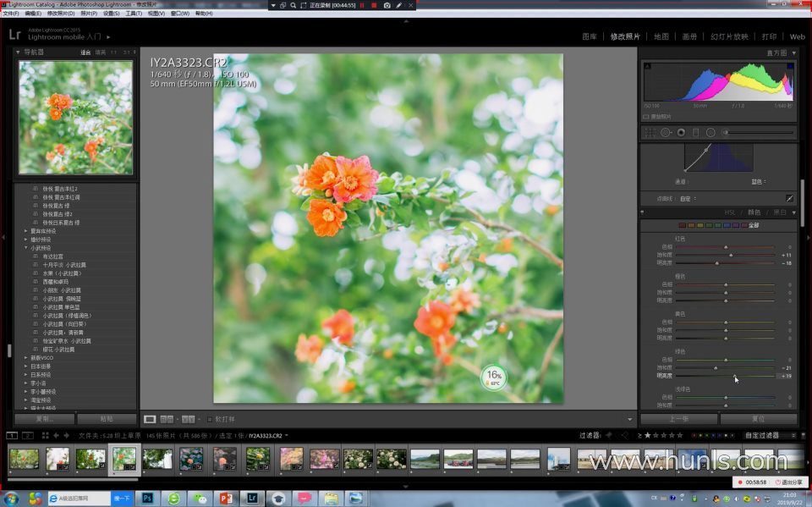Switch to the 打印 Print module
The width and height of the screenshot is (812, 507).
point(769,36)
